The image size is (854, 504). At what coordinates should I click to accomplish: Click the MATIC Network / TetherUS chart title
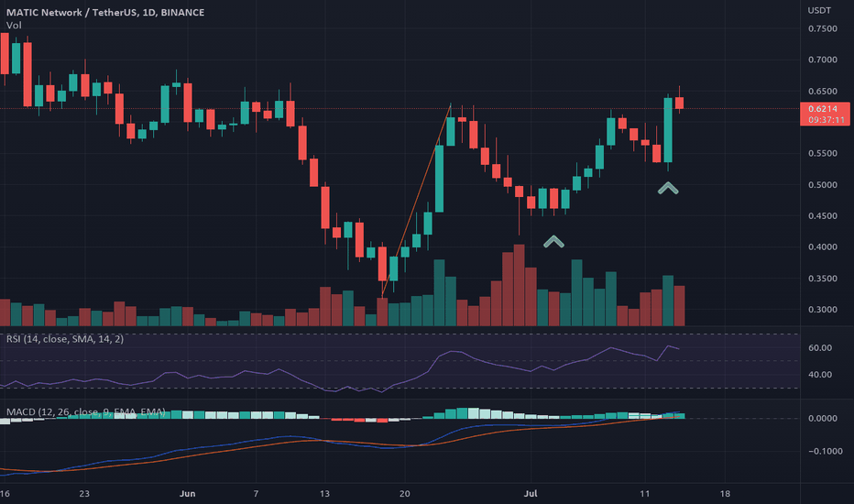pyautogui.click(x=105, y=12)
